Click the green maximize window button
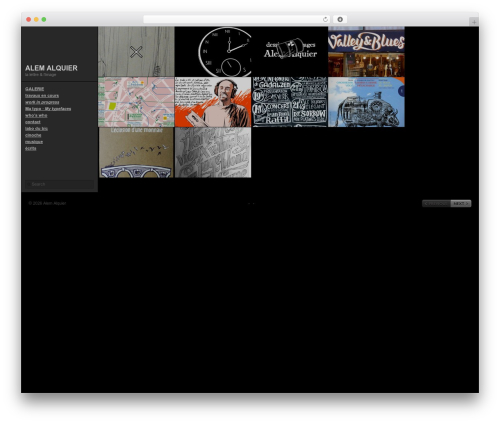The image size is (500, 423). point(44,19)
